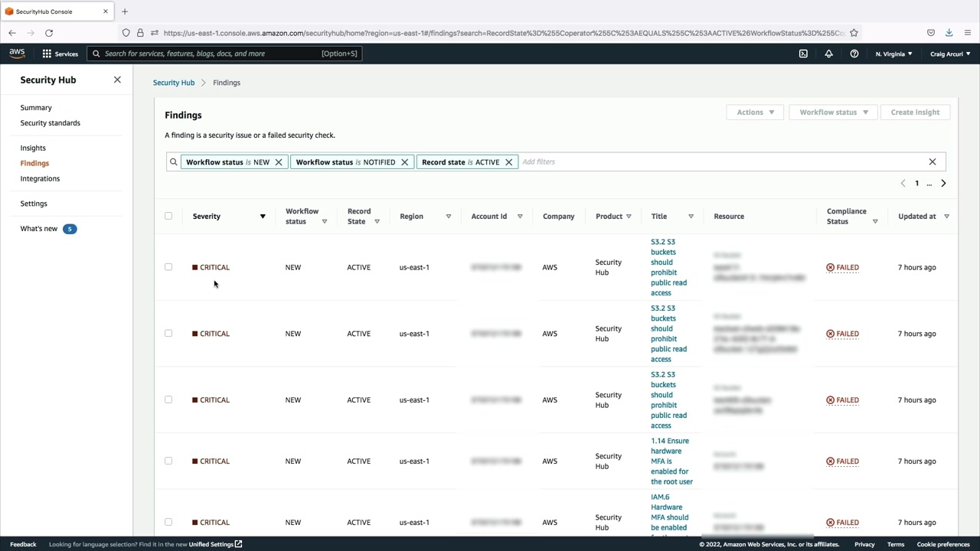
Task: Close the SecurityHub Console browser tab
Action: (x=106, y=11)
